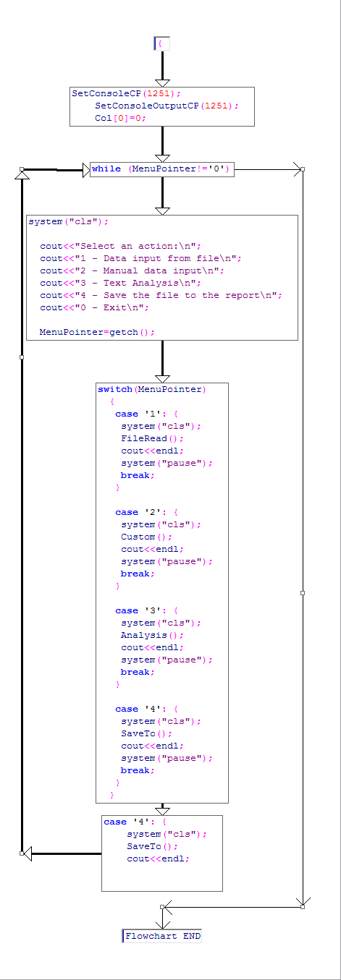Click the menu output block with system("cls")

(162, 277)
